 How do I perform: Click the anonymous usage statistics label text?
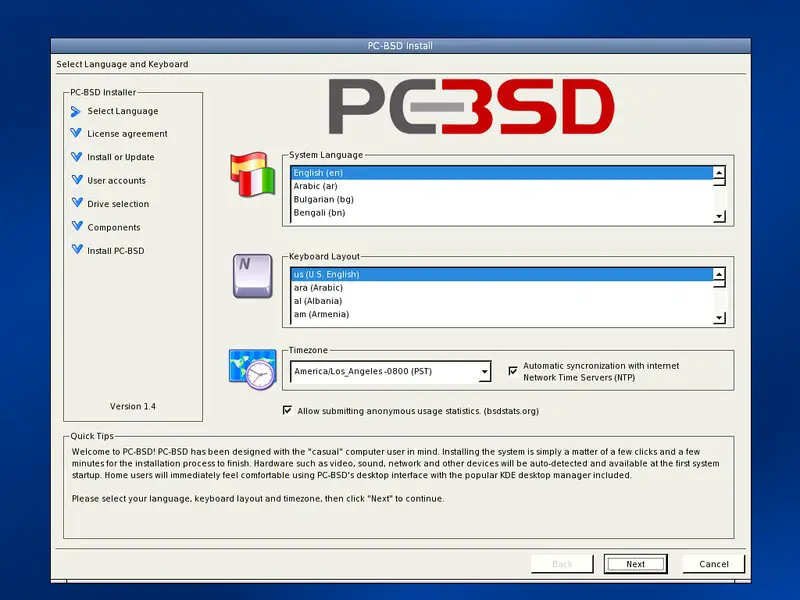[418, 411]
